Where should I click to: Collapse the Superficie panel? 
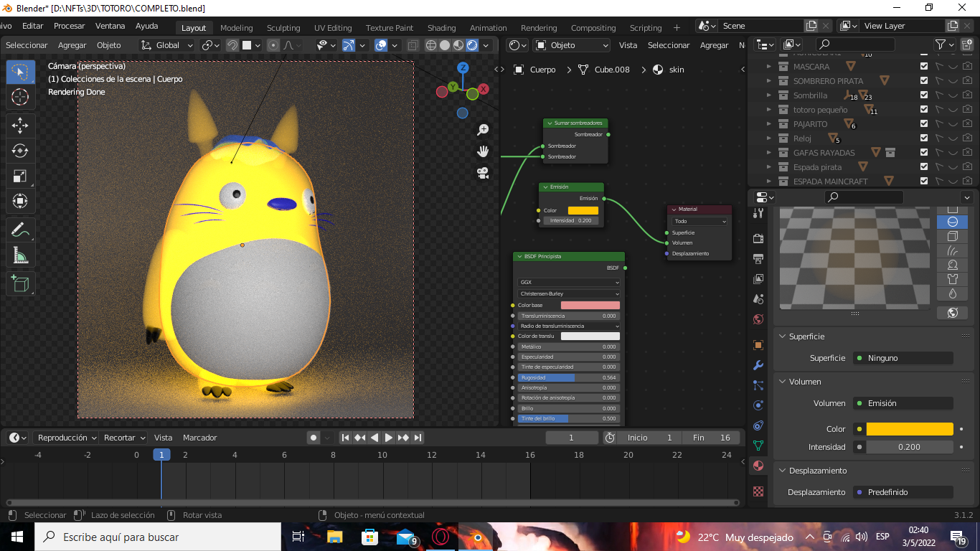pos(783,336)
